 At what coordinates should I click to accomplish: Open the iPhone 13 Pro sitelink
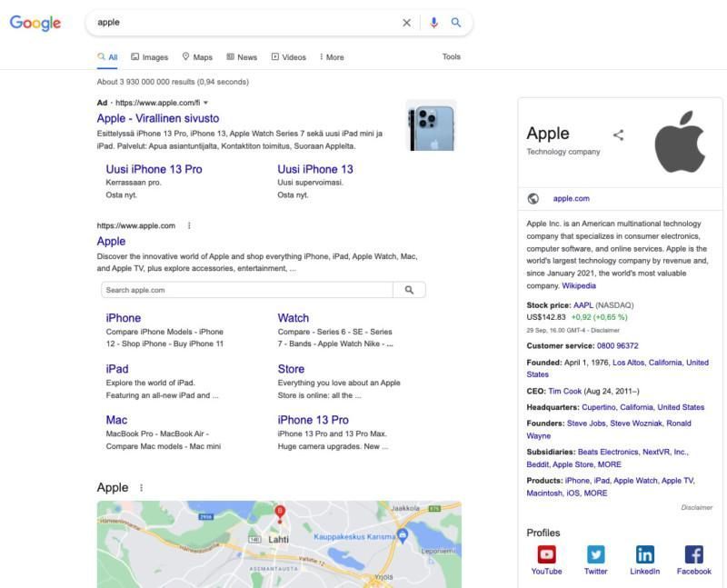[x=313, y=420]
